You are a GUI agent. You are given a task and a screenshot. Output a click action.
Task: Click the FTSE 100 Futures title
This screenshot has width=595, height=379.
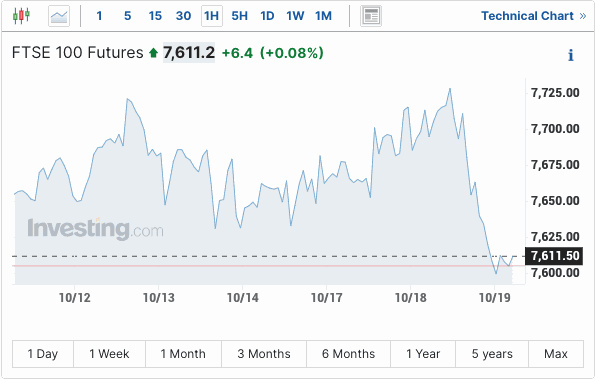(78, 53)
